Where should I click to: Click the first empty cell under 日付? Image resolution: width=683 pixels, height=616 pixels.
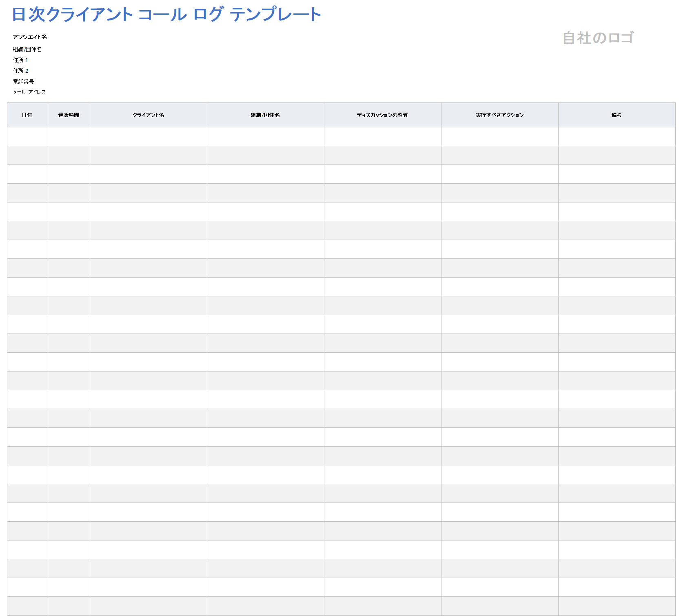pyautogui.click(x=27, y=137)
